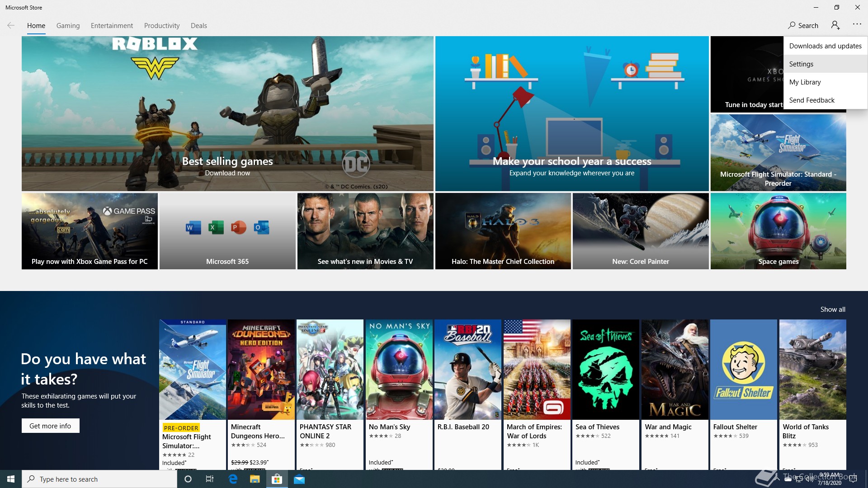868x488 pixels.
Task: Go to the Productivity tab
Action: [x=162, y=26]
